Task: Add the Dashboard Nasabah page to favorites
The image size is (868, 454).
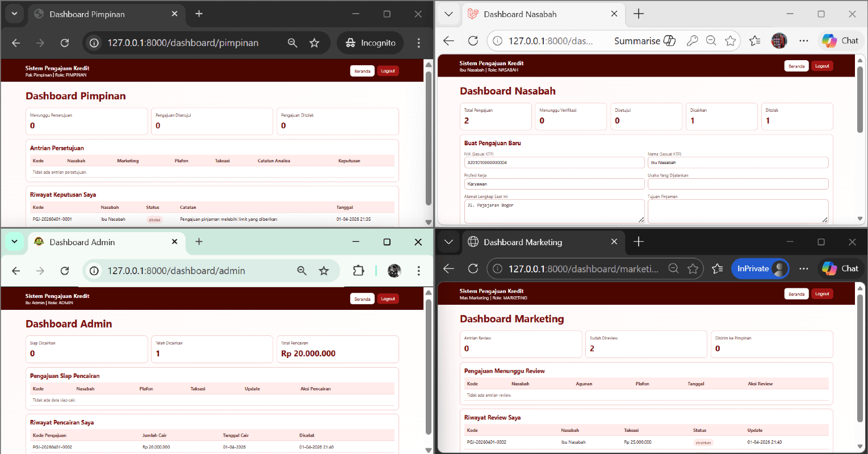Action: [730, 41]
